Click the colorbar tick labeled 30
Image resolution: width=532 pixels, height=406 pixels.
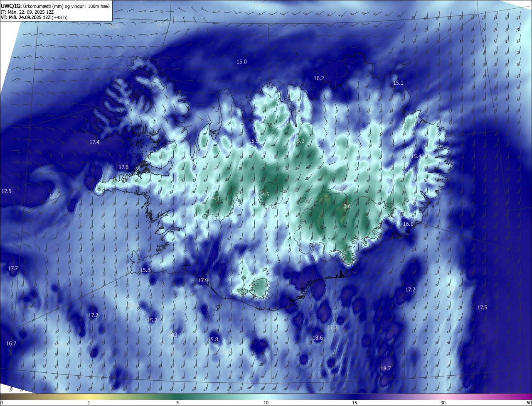443,403
